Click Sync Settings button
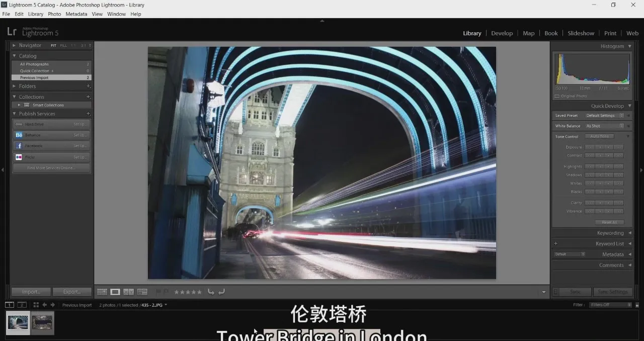This screenshot has height=341, width=644. click(613, 292)
